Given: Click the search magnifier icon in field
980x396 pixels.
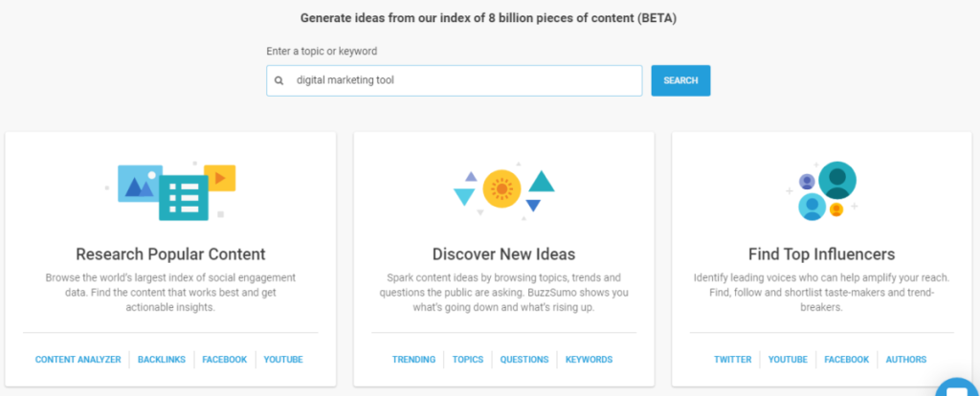Looking at the screenshot, I should [279, 81].
